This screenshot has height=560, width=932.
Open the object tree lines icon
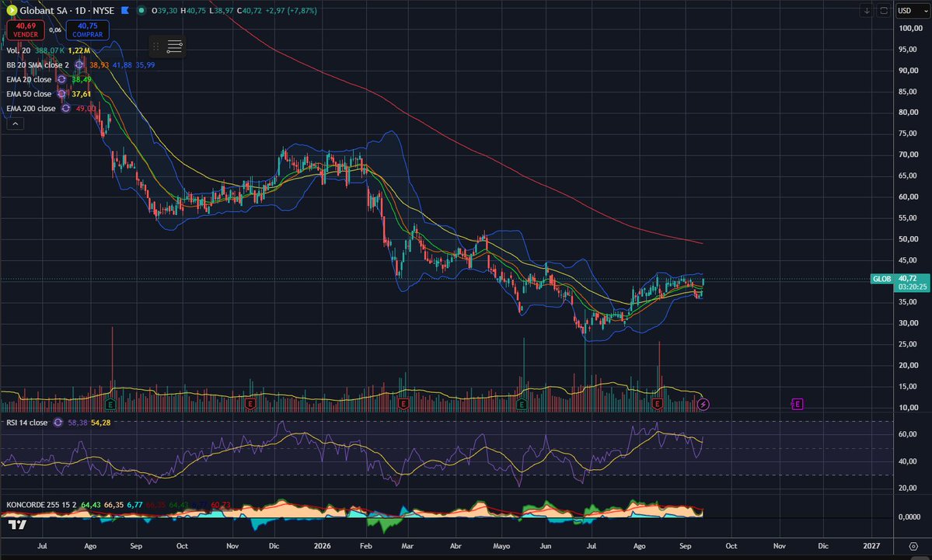tap(174, 47)
